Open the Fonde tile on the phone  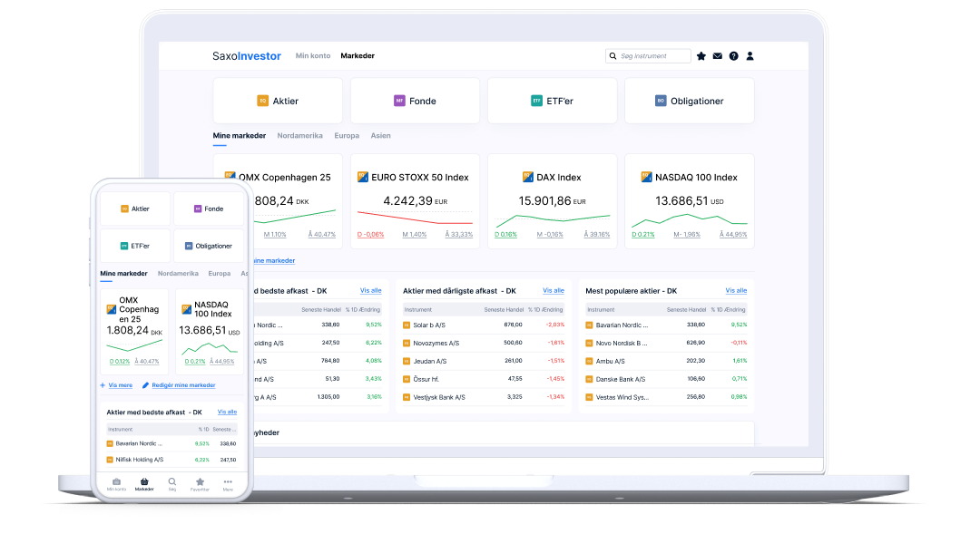(208, 209)
